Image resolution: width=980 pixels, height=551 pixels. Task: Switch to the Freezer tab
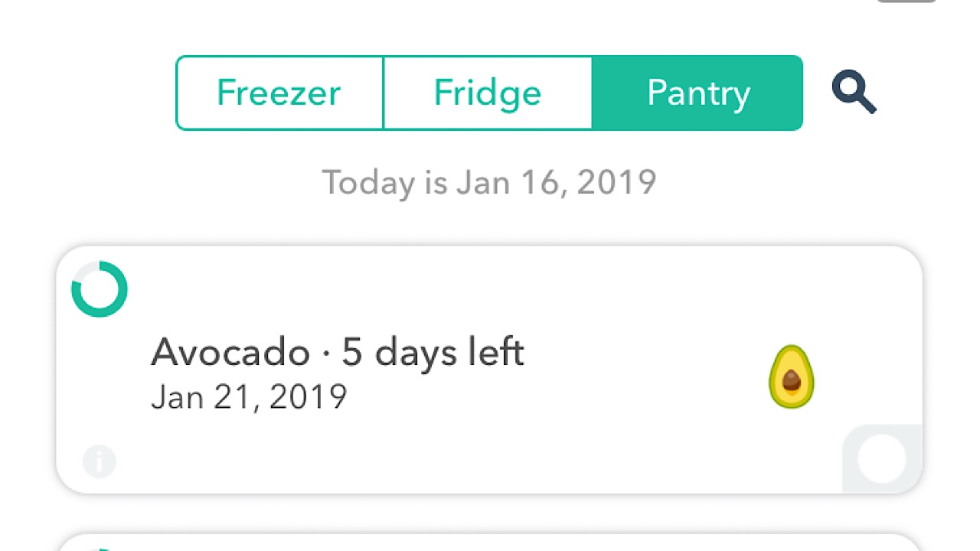click(279, 93)
